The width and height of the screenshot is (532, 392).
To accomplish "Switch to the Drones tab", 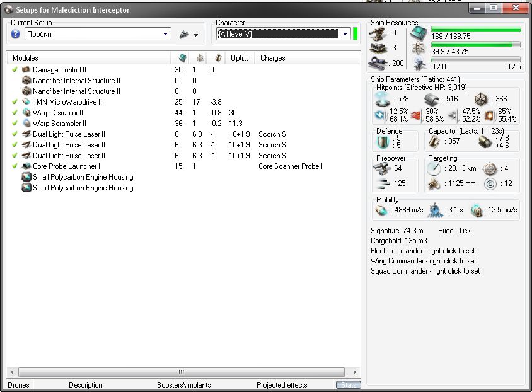I will pos(18,385).
